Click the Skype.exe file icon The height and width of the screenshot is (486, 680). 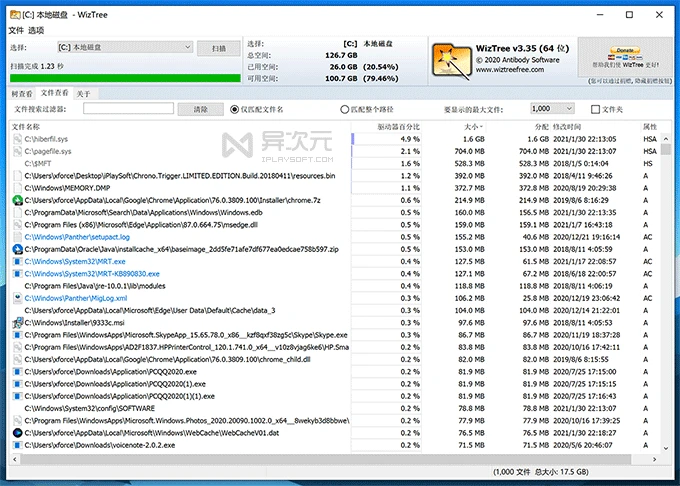[x=17, y=335]
